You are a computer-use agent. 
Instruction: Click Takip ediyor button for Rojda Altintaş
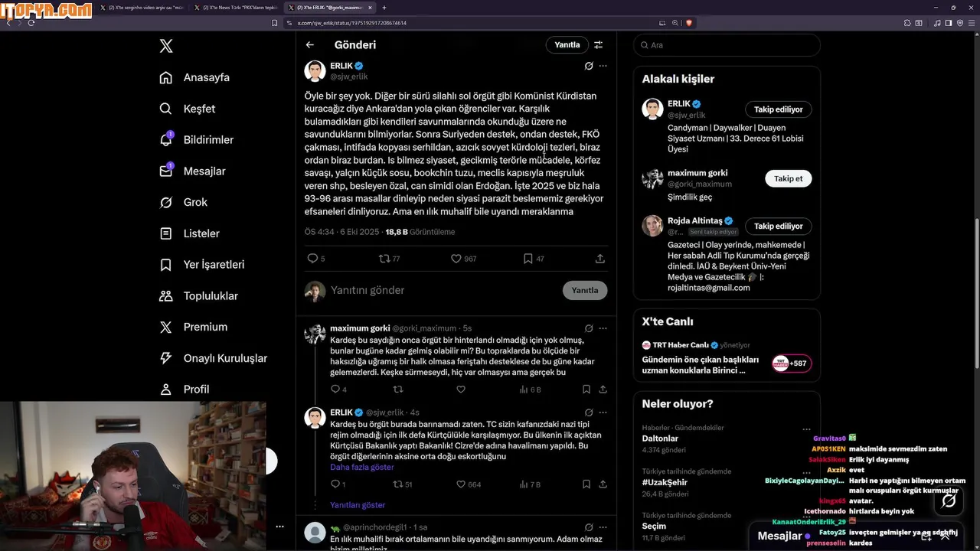pyautogui.click(x=779, y=227)
